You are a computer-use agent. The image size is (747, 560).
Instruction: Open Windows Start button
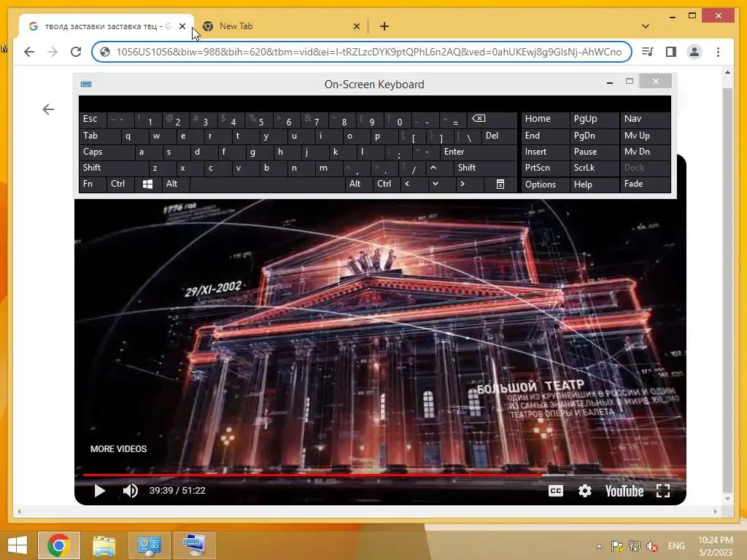click(x=18, y=545)
